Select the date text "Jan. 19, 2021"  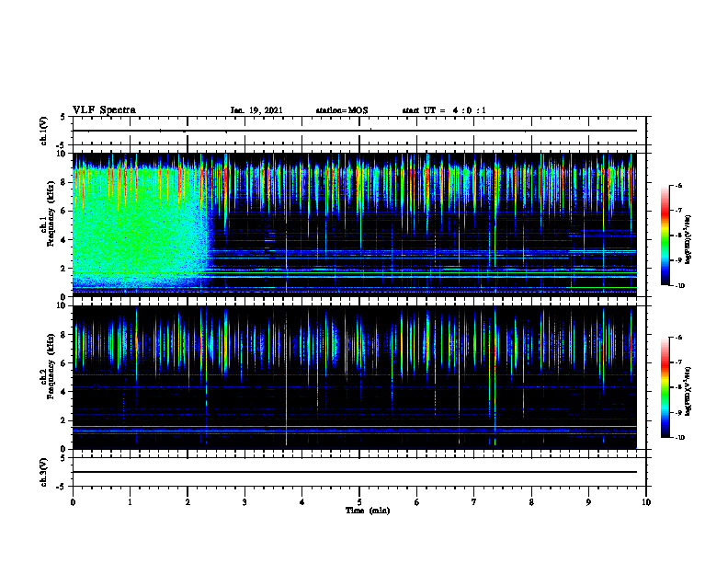click(x=256, y=110)
